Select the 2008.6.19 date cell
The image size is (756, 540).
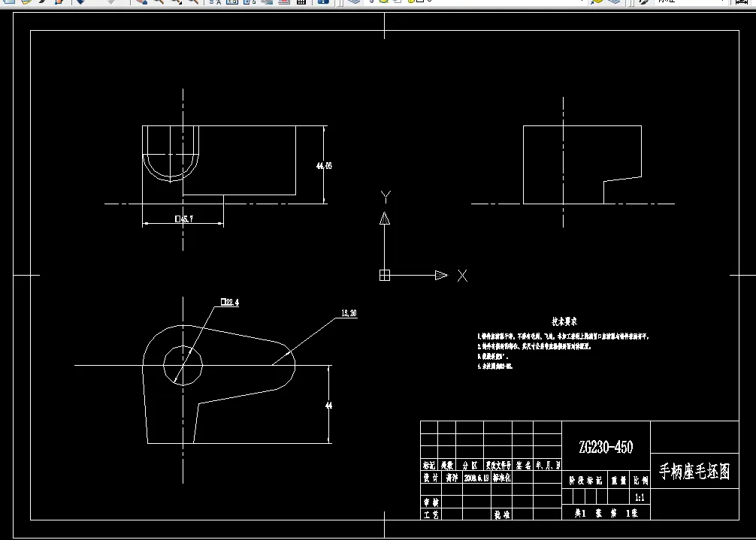tap(477, 478)
